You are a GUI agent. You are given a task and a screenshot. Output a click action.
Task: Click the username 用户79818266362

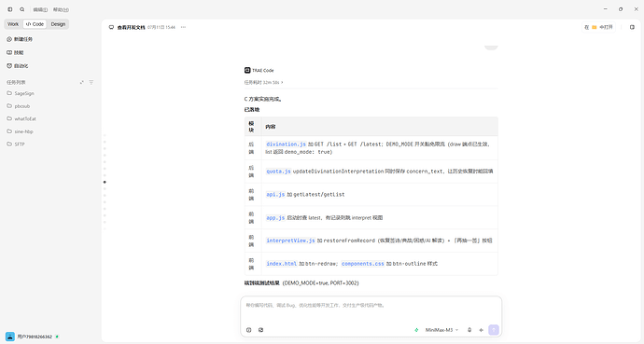click(35, 337)
